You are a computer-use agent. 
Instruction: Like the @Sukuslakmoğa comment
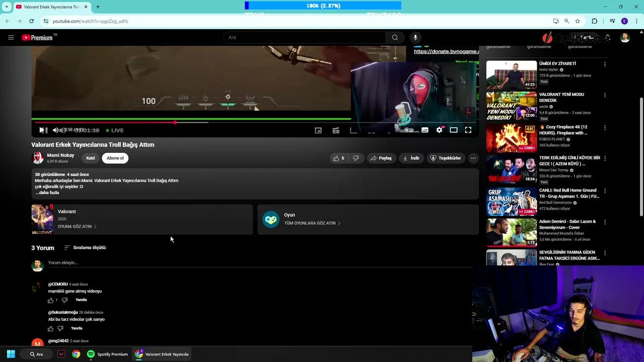point(50,328)
